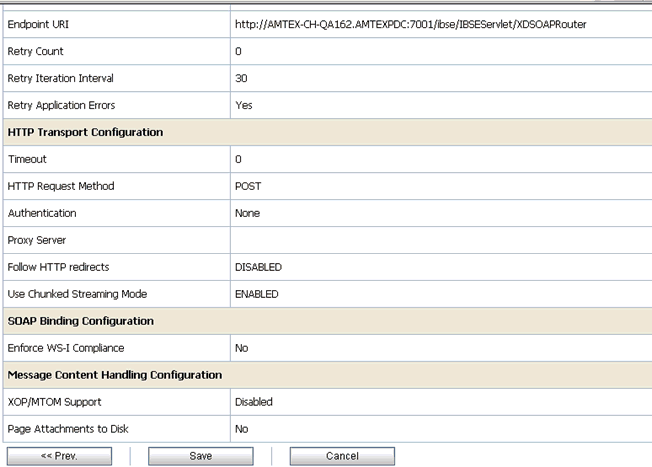The width and height of the screenshot is (652, 467).
Task: Click the Enforce WS-I Compliance label
Action: [x=66, y=348]
